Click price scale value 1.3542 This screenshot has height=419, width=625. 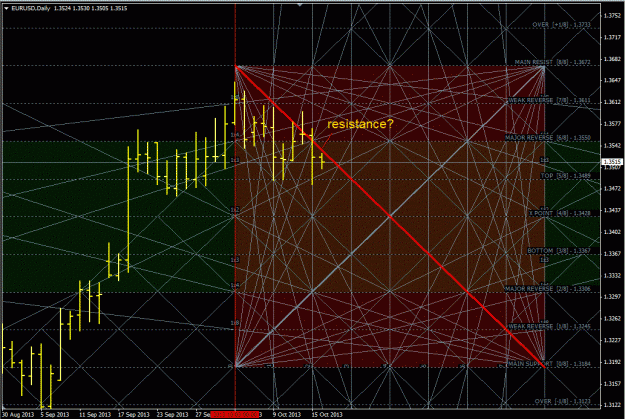coord(612,146)
